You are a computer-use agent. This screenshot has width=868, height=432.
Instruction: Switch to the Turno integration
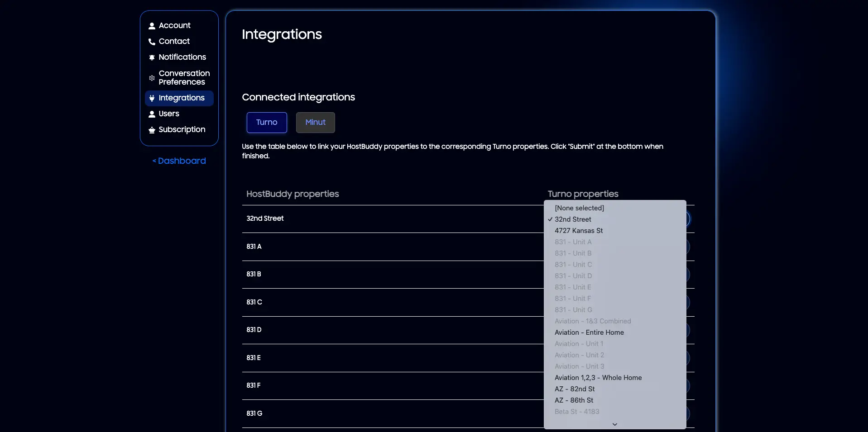click(x=267, y=123)
